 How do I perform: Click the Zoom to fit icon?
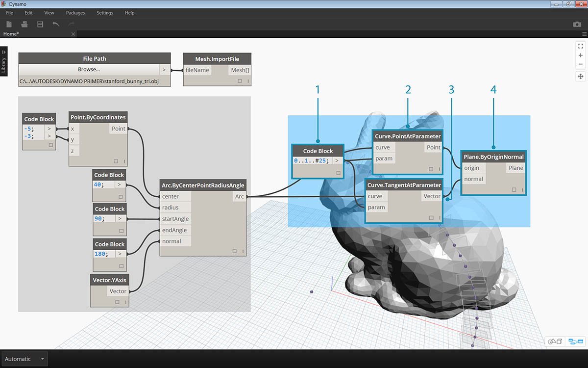tap(581, 46)
